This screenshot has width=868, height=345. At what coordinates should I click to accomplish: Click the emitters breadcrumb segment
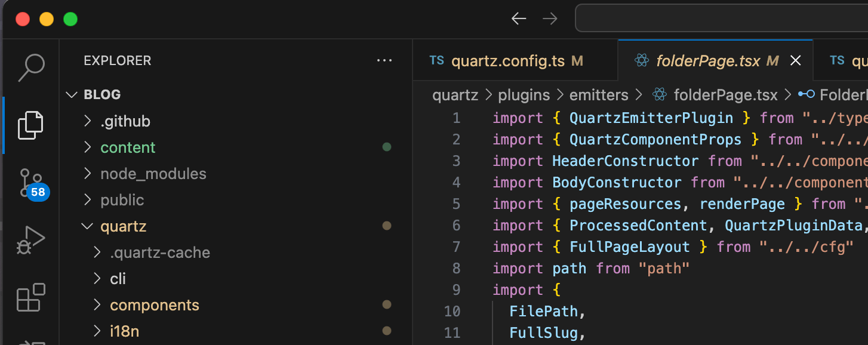point(598,95)
